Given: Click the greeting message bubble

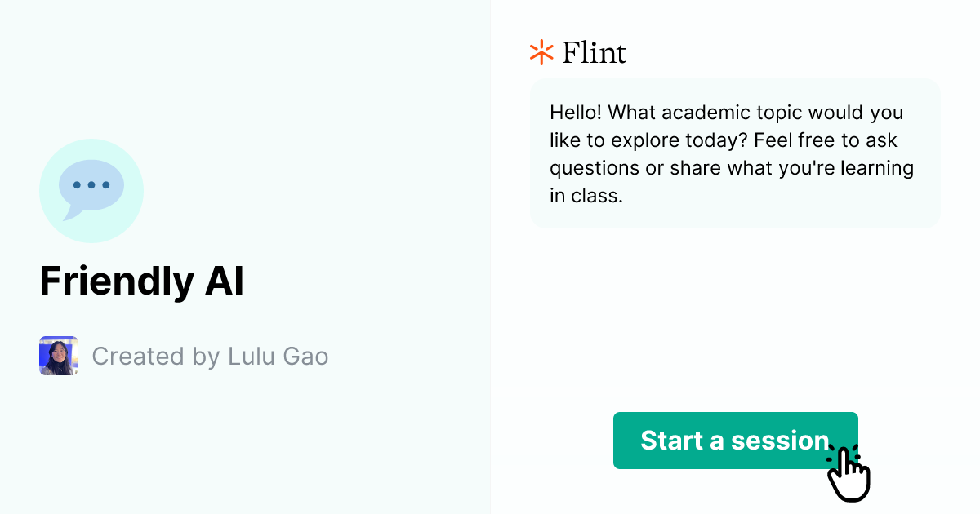Looking at the screenshot, I should [734, 153].
